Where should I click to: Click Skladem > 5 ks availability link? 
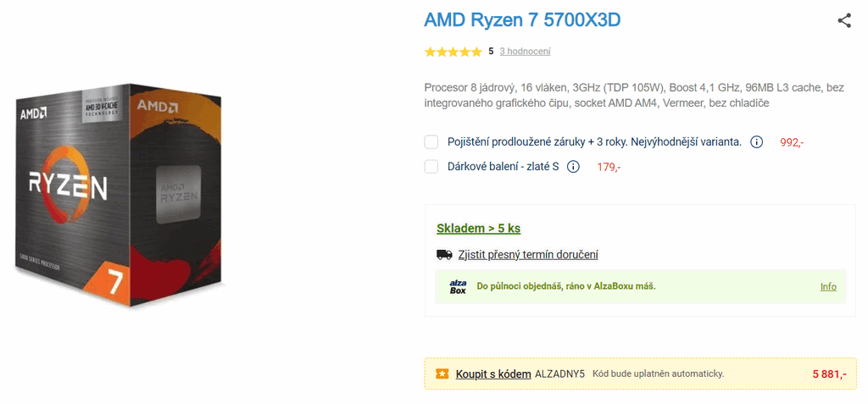[x=478, y=229]
